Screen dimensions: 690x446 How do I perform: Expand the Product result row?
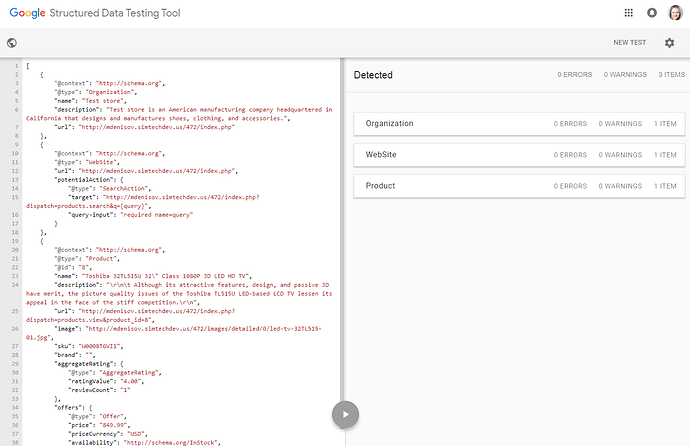click(519, 186)
